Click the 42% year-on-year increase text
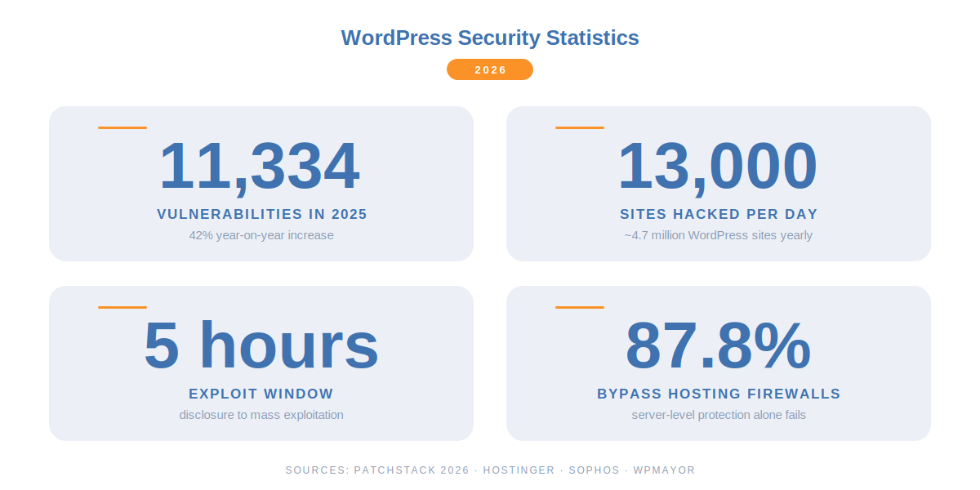Image resolution: width=980 pixels, height=490 pixels. [x=261, y=235]
